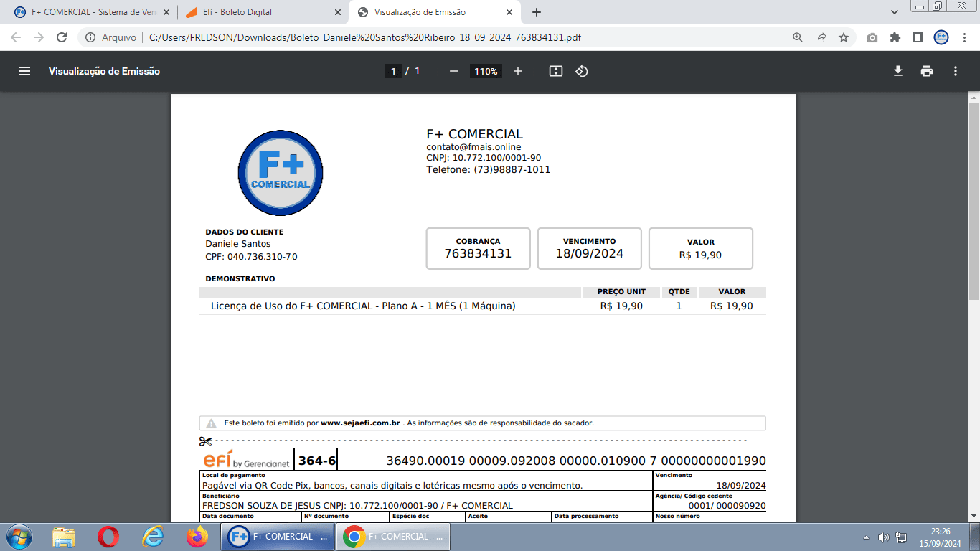Click the network tray icon
This screenshot has width=980, height=551.
pos(902,537)
